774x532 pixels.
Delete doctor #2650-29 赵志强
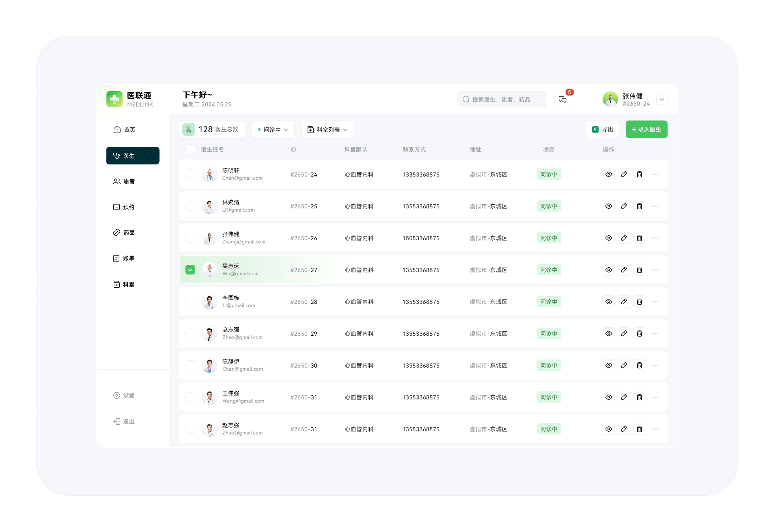click(x=639, y=334)
